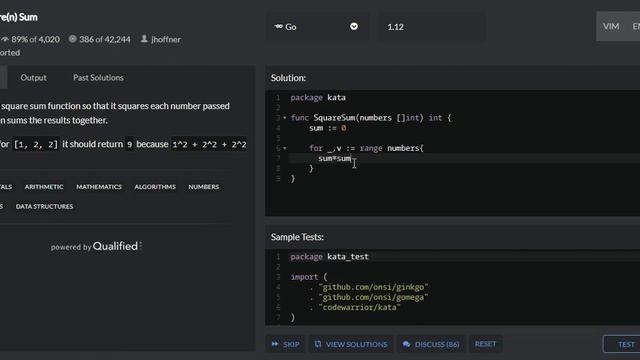Click the dropdown chevron beside Go
The image size is (640, 360).
(x=354, y=27)
